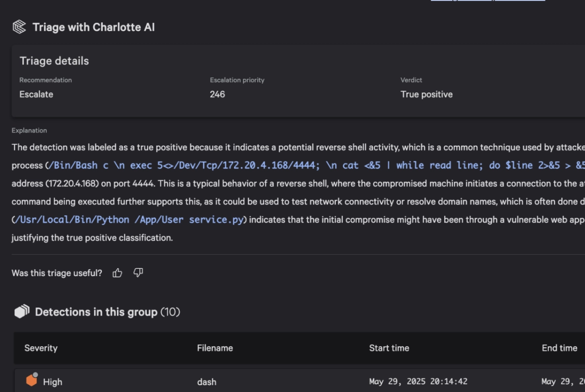
Task: Click the High severity hexagon icon
Action: (x=32, y=380)
